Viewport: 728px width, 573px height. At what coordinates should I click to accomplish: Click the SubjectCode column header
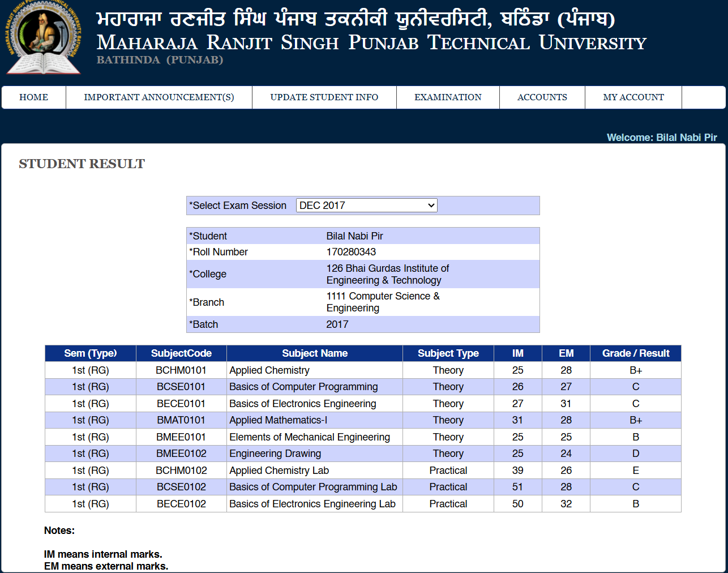point(181,353)
